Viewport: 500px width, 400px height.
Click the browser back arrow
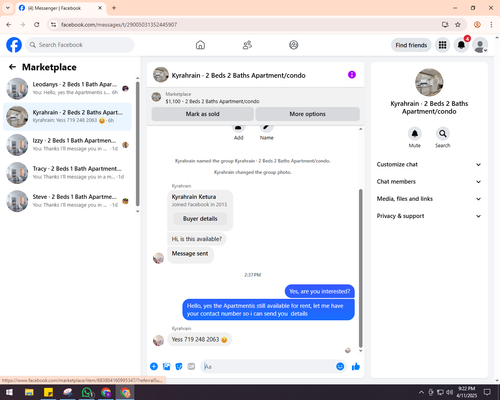click(9, 24)
